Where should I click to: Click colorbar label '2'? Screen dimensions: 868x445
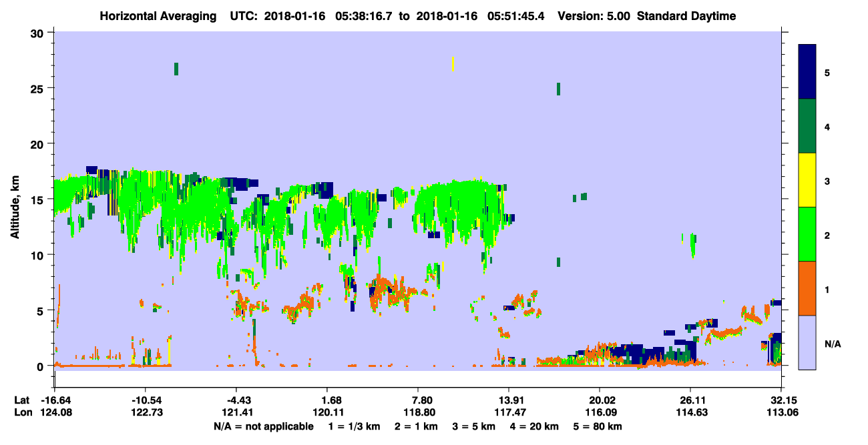pyautogui.click(x=827, y=235)
